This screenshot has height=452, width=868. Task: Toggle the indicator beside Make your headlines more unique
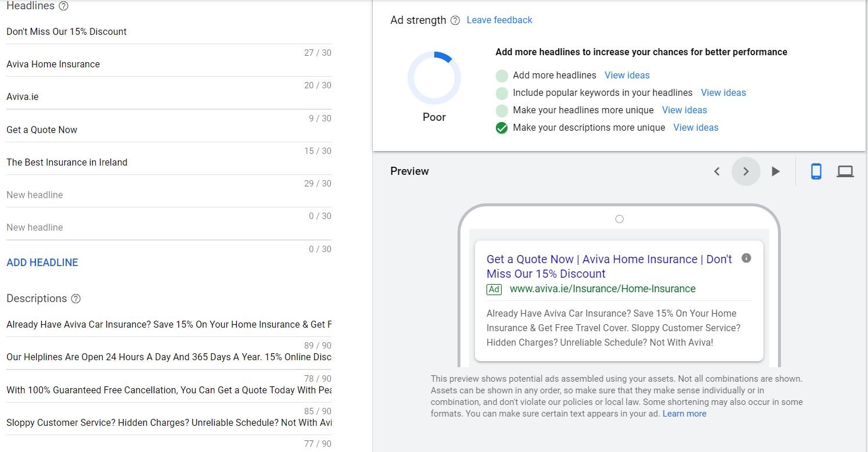tap(501, 110)
